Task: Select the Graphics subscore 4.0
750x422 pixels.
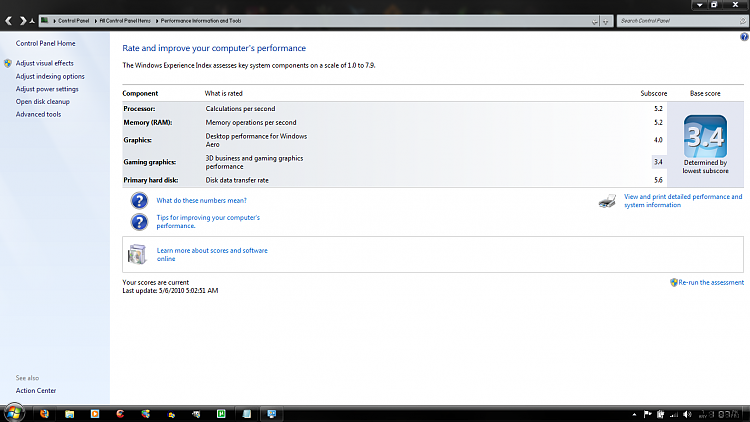Action: [658, 140]
